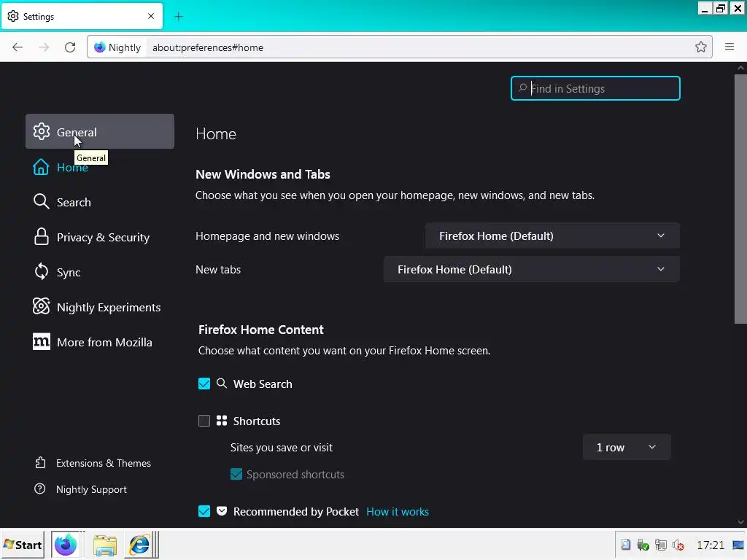Open the Windows Start menu
The width and height of the screenshot is (747, 560).
(x=23, y=545)
